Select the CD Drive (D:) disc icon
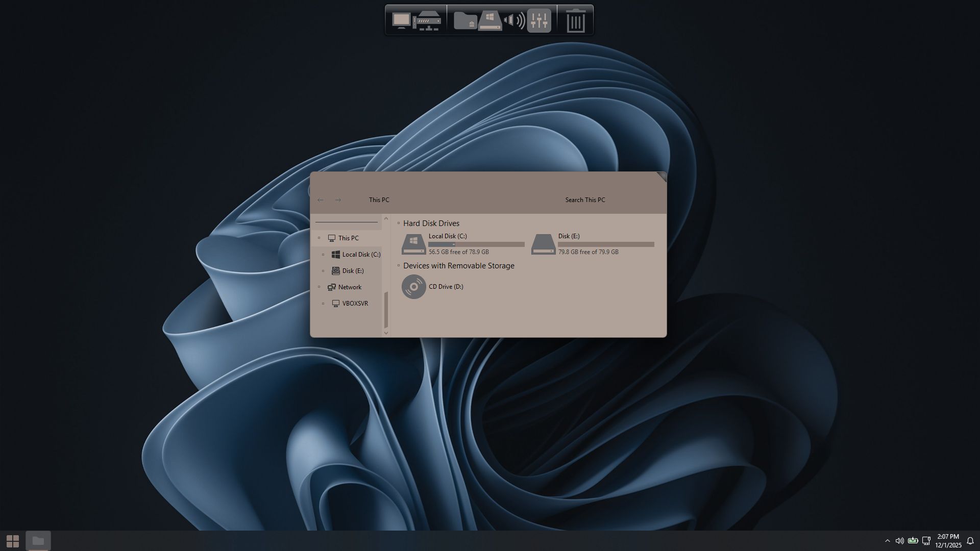This screenshot has width=980, height=551. pyautogui.click(x=413, y=287)
